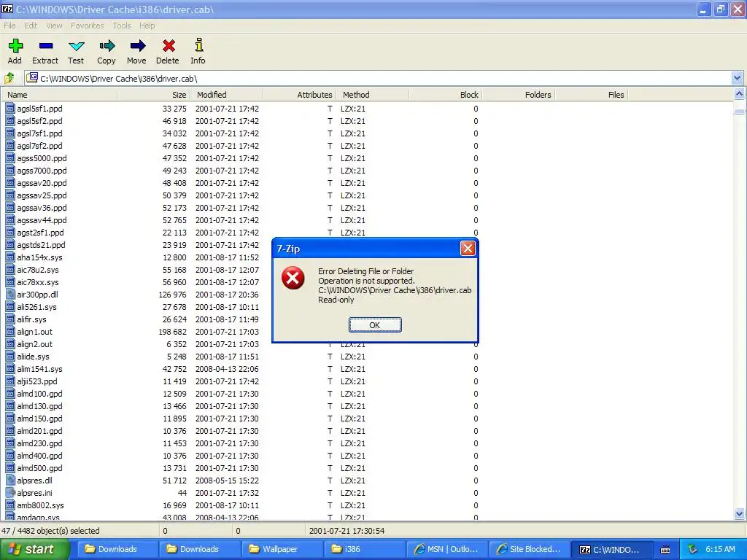Select the Copy toolbar icon

tap(107, 46)
